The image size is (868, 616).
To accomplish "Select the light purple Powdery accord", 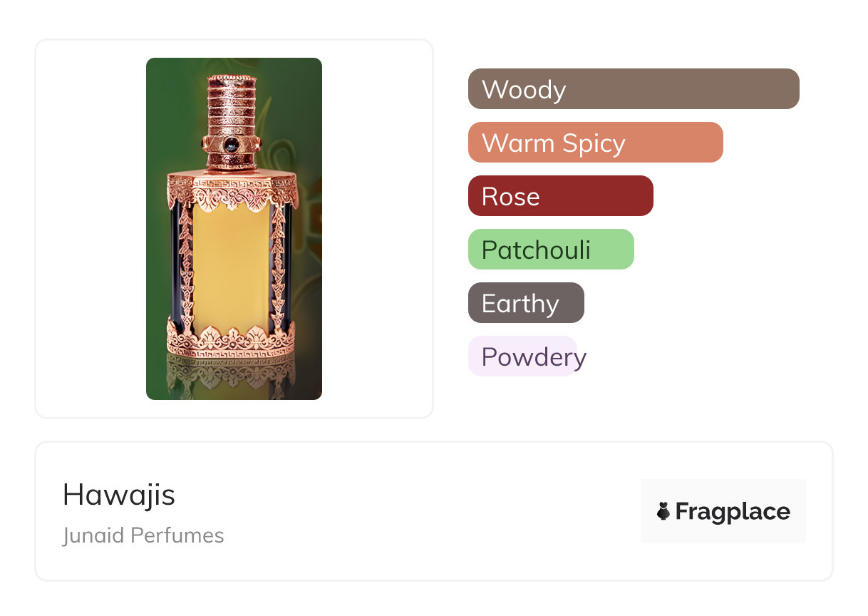I will [522, 356].
